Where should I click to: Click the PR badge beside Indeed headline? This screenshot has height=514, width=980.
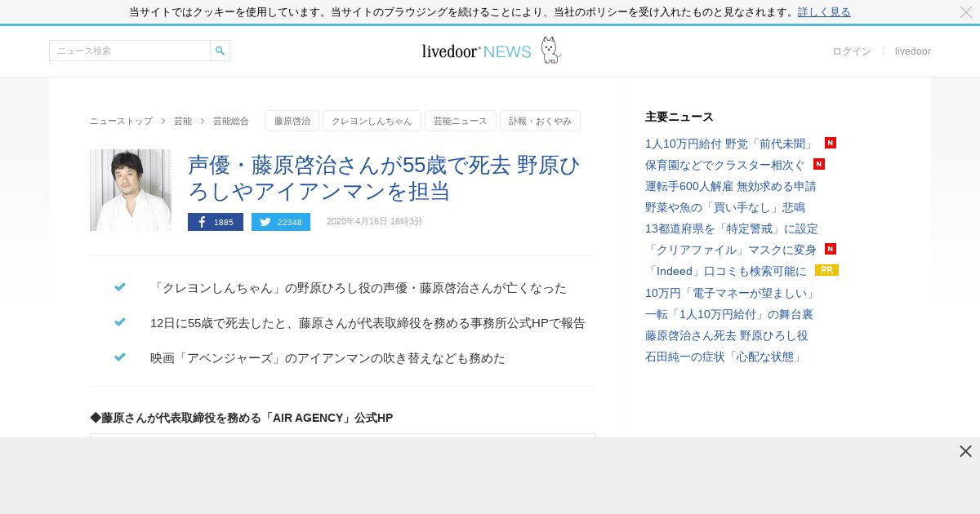pyautogui.click(x=826, y=270)
